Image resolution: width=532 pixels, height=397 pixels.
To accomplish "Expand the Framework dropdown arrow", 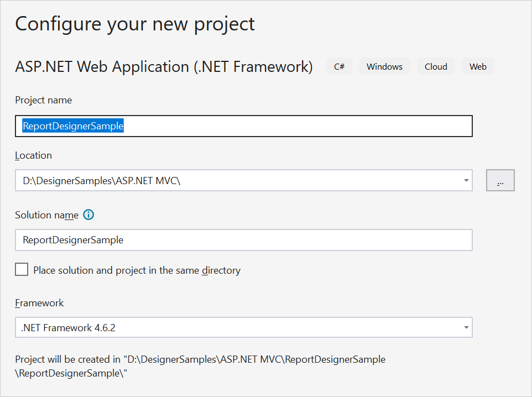I will coord(466,327).
